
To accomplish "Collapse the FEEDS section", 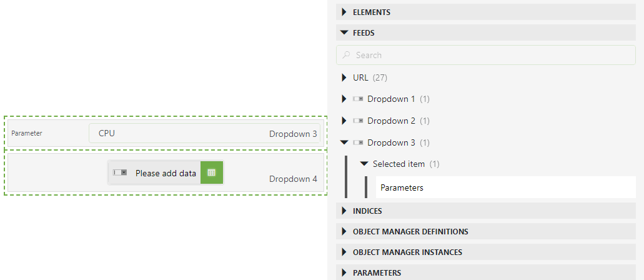I will pyautogui.click(x=486, y=33).
